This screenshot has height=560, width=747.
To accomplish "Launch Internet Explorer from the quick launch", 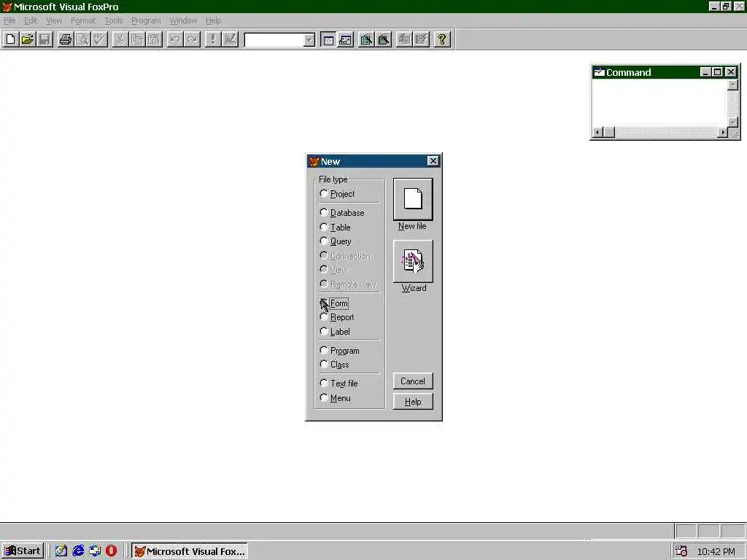I will (78, 551).
